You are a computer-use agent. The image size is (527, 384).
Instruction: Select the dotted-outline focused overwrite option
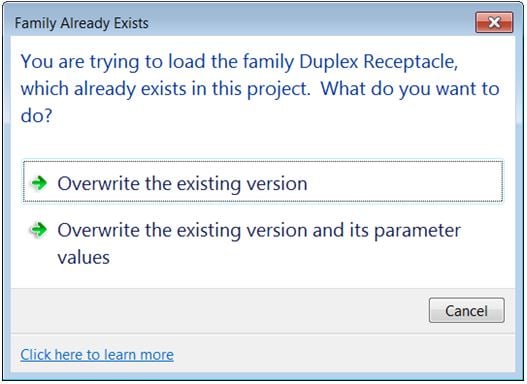(263, 182)
